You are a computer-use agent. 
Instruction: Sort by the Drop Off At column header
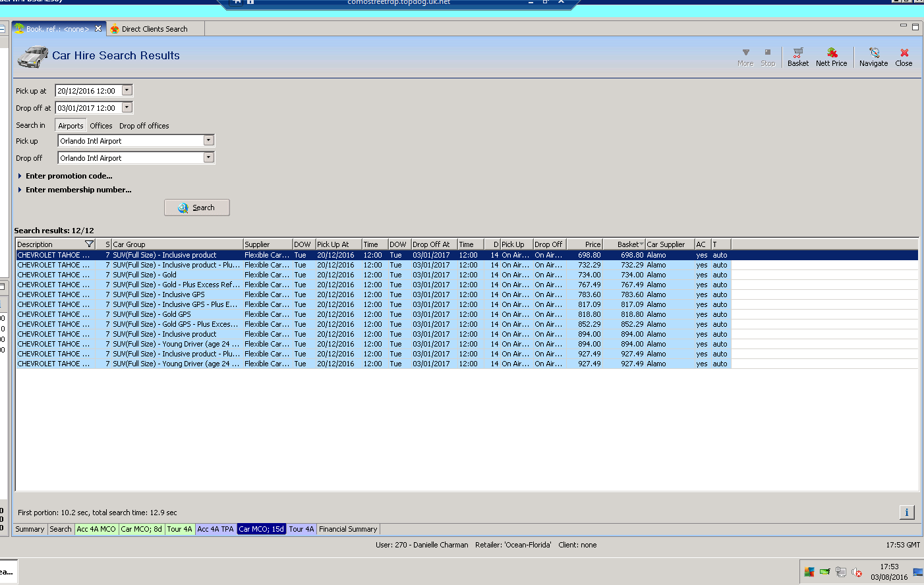(434, 244)
